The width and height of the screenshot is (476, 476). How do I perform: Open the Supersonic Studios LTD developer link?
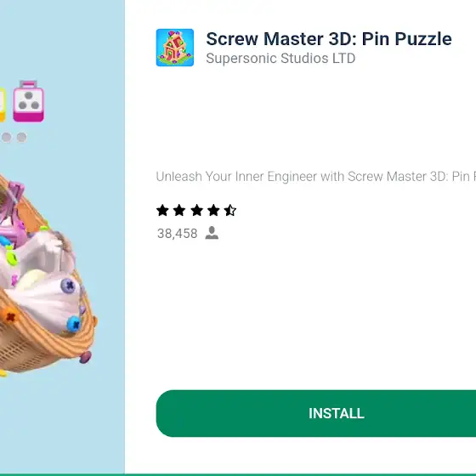(280, 59)
